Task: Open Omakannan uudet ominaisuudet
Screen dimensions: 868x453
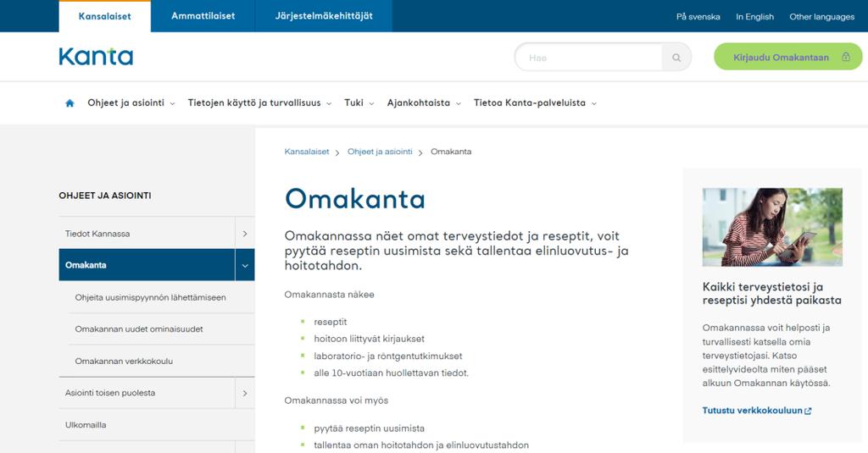Action: pyautogui.click(x=139, y=329)
